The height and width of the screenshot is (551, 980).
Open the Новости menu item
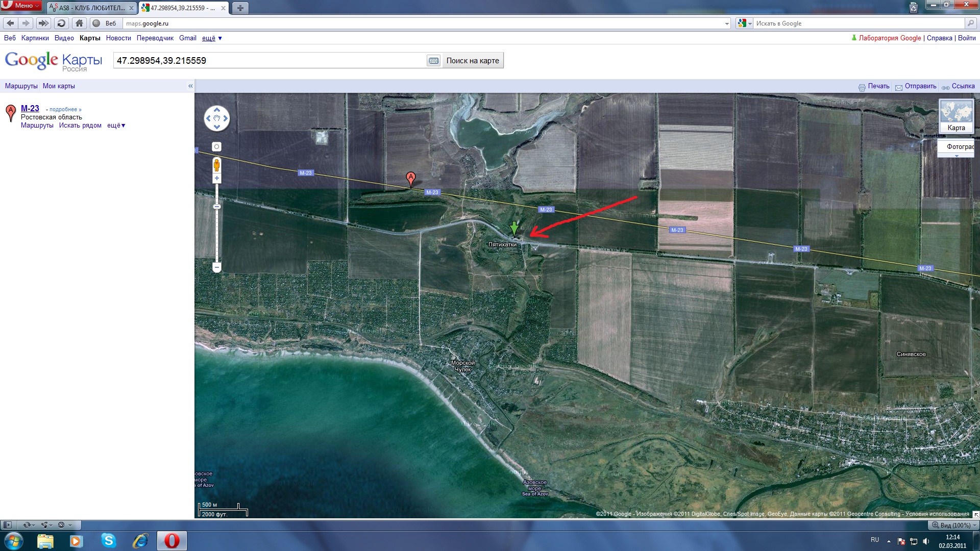click(x=118, y=38)
